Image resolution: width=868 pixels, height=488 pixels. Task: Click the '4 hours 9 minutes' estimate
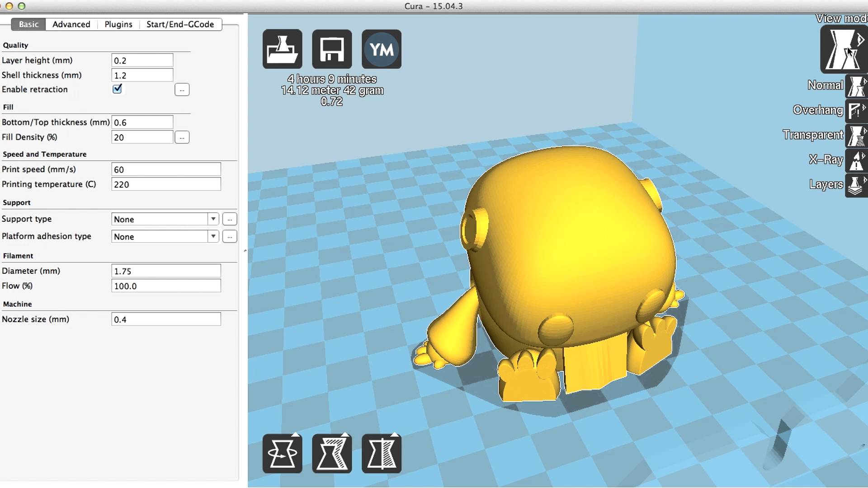332,79
